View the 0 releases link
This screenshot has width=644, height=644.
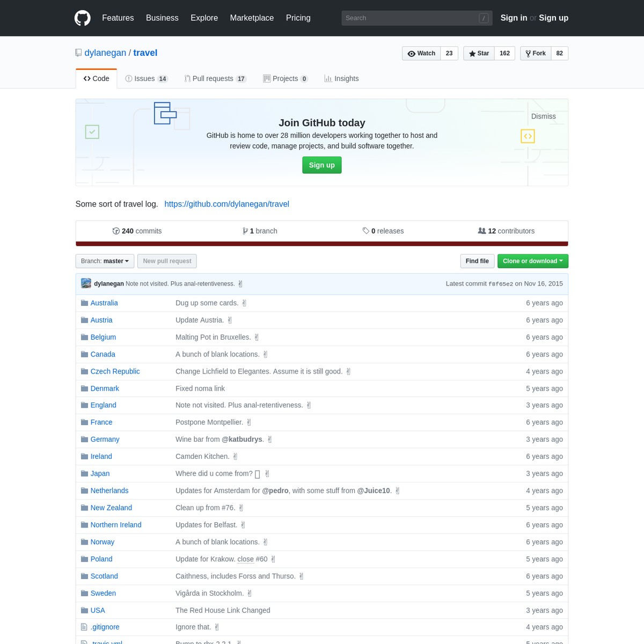(383, 231)
